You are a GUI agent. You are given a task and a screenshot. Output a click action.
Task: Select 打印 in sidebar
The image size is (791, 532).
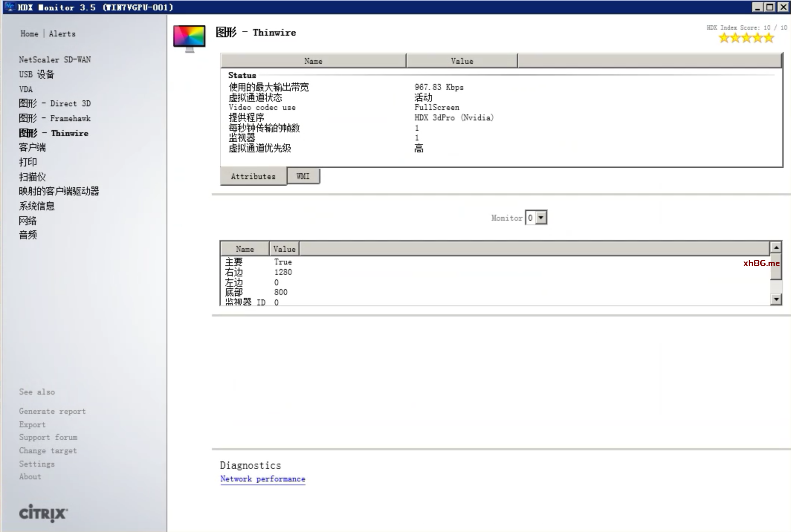pyautogui.click(x=28, y=162)
